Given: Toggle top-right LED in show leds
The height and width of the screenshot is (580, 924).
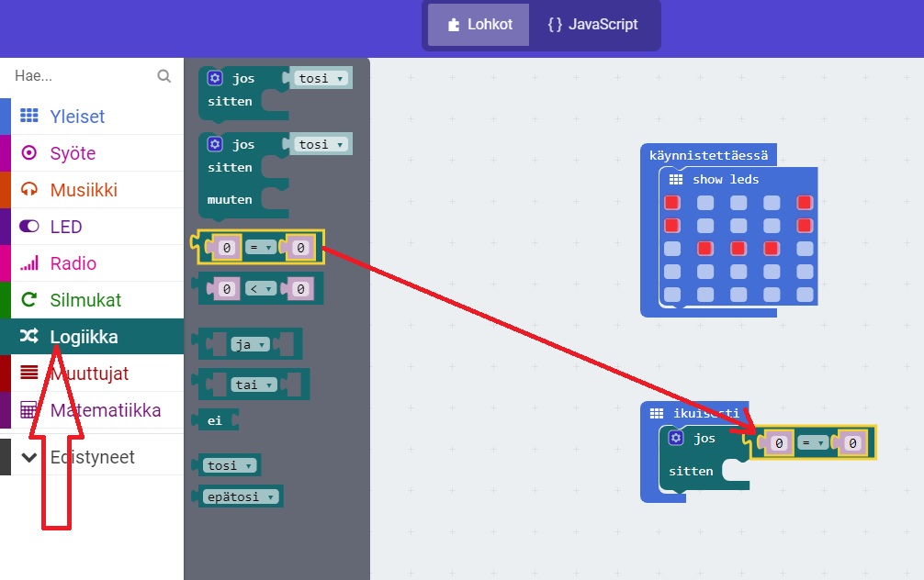Looking at the screenshot, I should [806, 202].
